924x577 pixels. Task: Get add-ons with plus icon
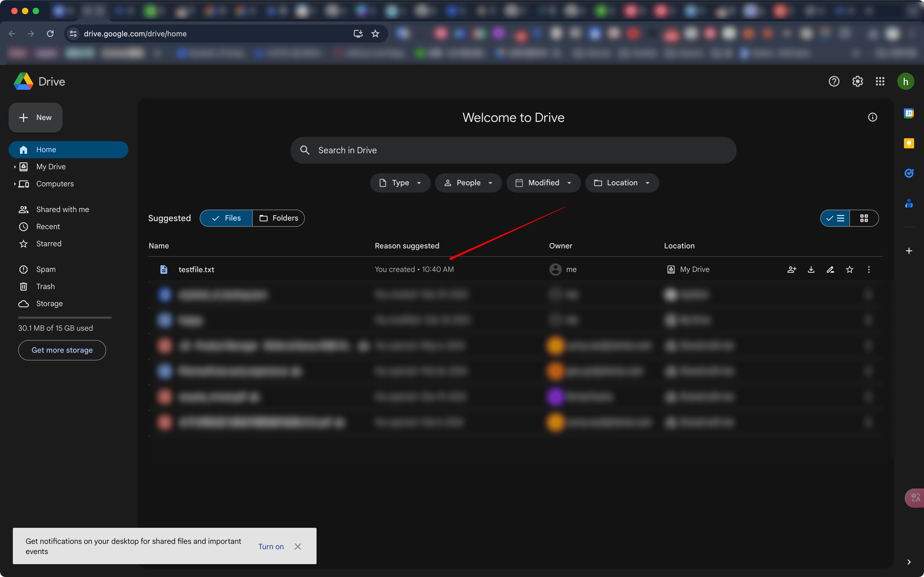tap(909, 251)
